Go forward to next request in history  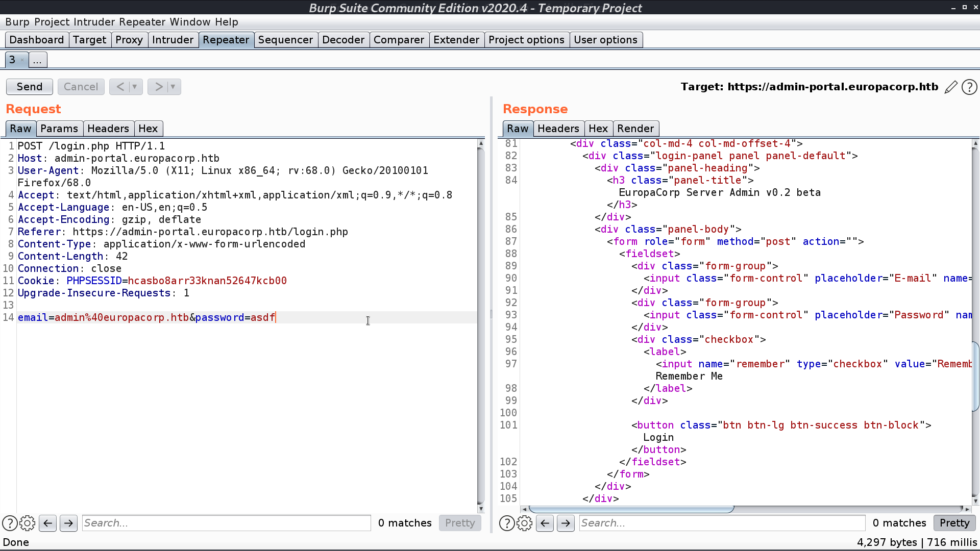pos(159,87)
